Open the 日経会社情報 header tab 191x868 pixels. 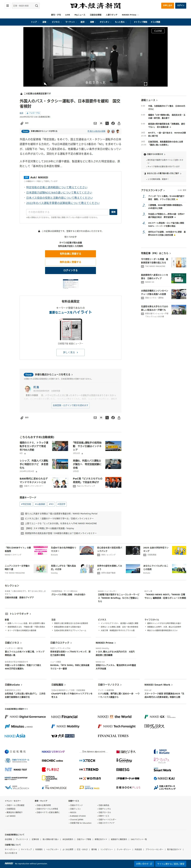click(x=96, y=15)
